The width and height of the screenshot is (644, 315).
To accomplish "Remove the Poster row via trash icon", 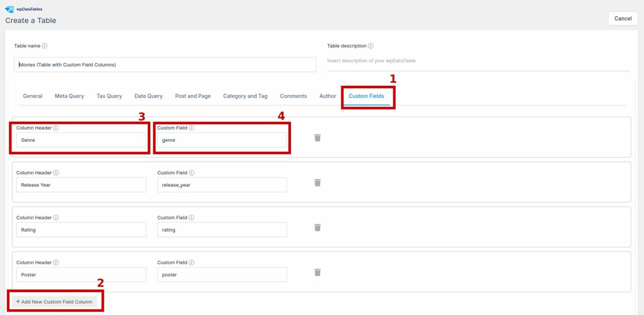I will pos(317,272).
